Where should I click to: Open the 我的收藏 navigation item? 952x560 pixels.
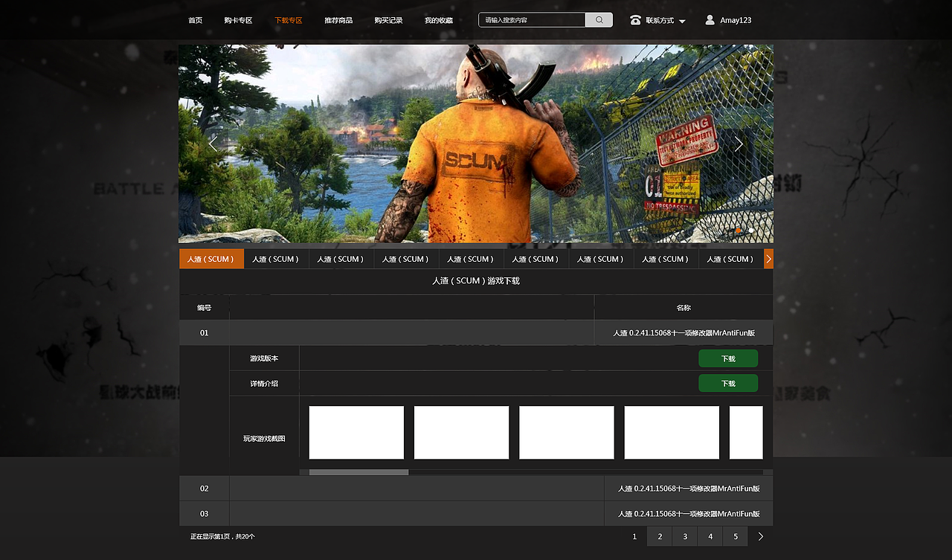(439, 20)
